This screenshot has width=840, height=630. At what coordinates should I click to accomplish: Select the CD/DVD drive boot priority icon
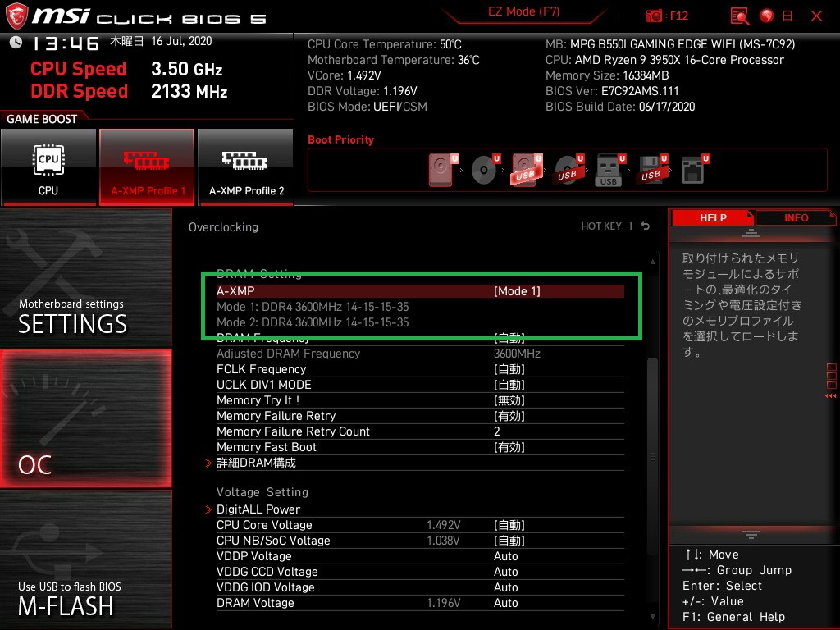pos(486,170)
